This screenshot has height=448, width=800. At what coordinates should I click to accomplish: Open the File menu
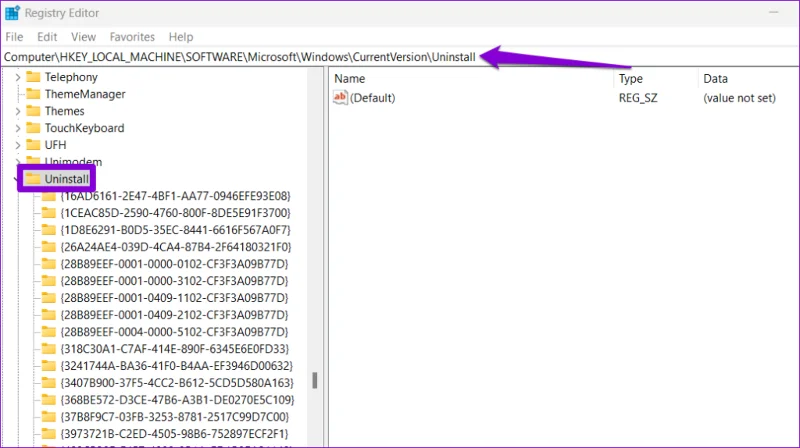(14, 37)
